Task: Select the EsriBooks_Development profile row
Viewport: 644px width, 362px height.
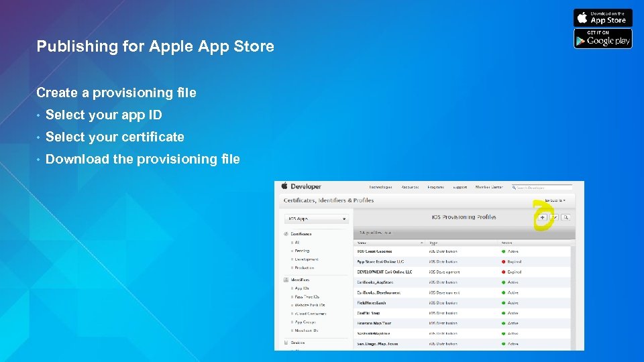Action: 462,293
